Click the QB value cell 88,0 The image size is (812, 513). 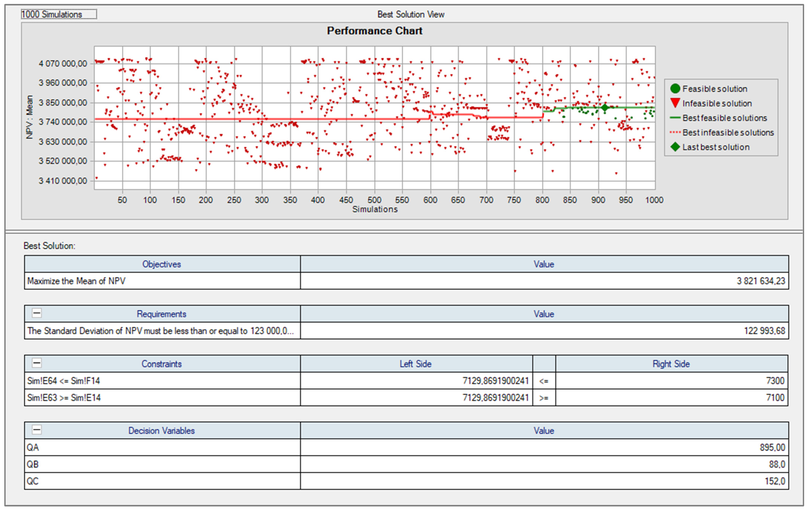pyautogui.click(x=777, y=464)
